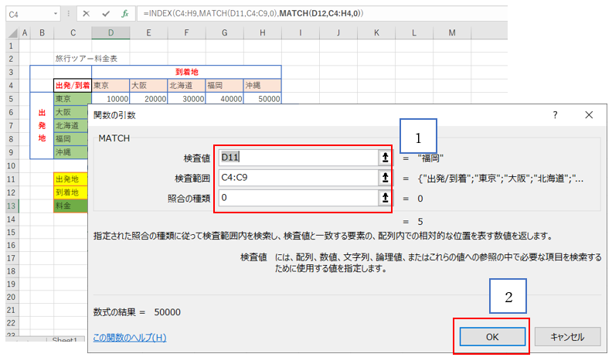Click the 検査値 input field containing D11
The image size is (612, 364).
[x=296, y=158]
